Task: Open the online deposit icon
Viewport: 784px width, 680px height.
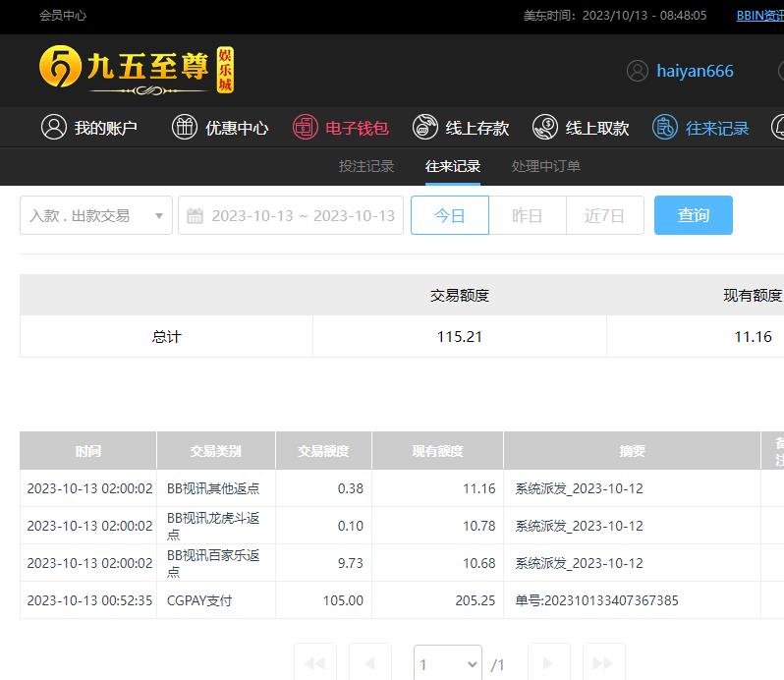Action: 425,127
